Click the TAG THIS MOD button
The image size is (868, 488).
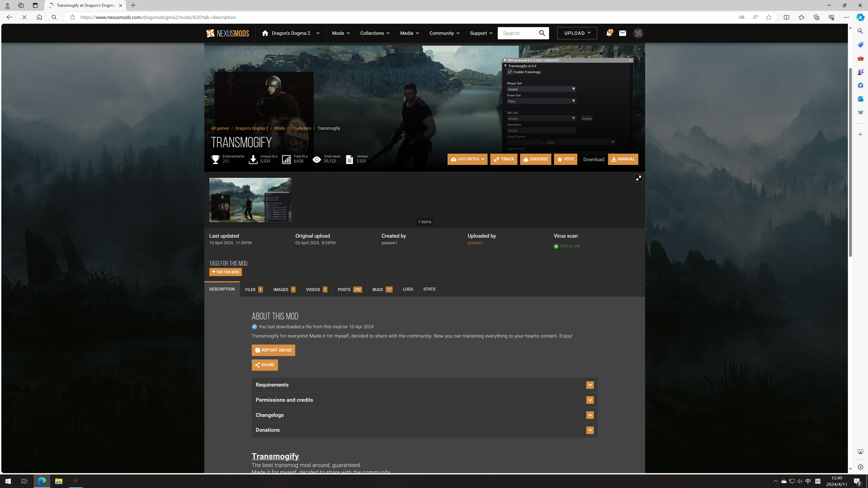225,272
